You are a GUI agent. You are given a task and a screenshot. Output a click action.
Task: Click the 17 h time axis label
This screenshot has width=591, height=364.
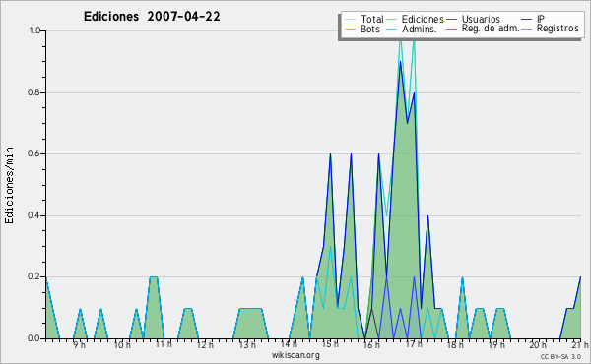coord(414,344)
